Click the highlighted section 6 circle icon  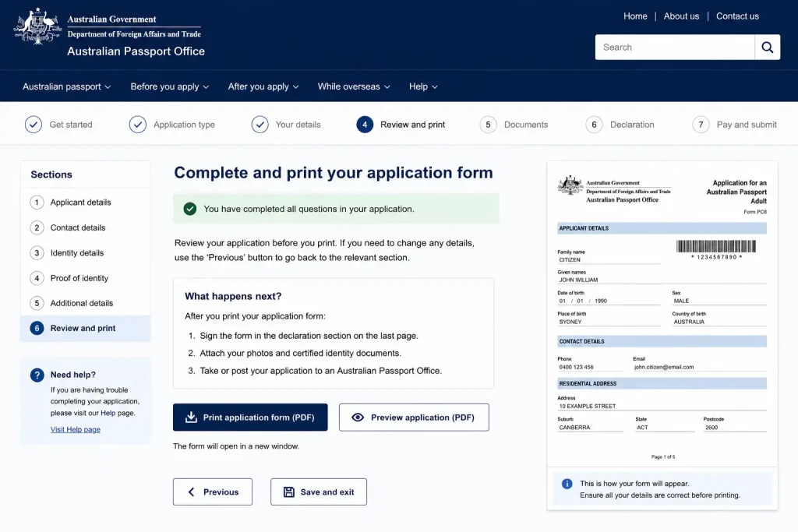(x=37, y=329)
